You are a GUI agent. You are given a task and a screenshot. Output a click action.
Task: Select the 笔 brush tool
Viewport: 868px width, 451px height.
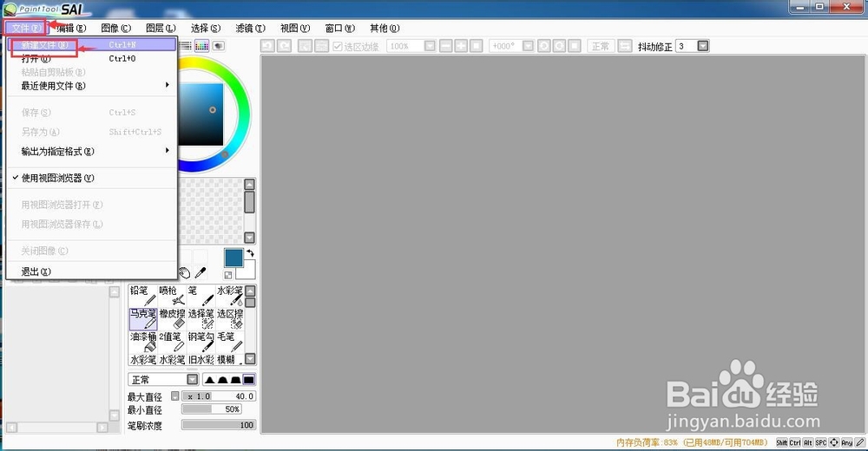201,296
